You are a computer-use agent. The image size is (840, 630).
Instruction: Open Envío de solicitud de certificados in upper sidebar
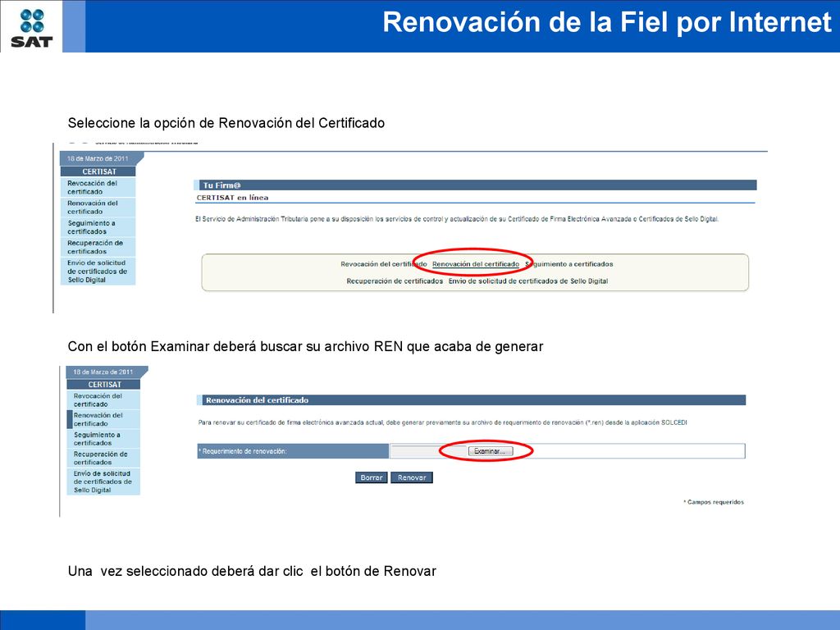98,271
